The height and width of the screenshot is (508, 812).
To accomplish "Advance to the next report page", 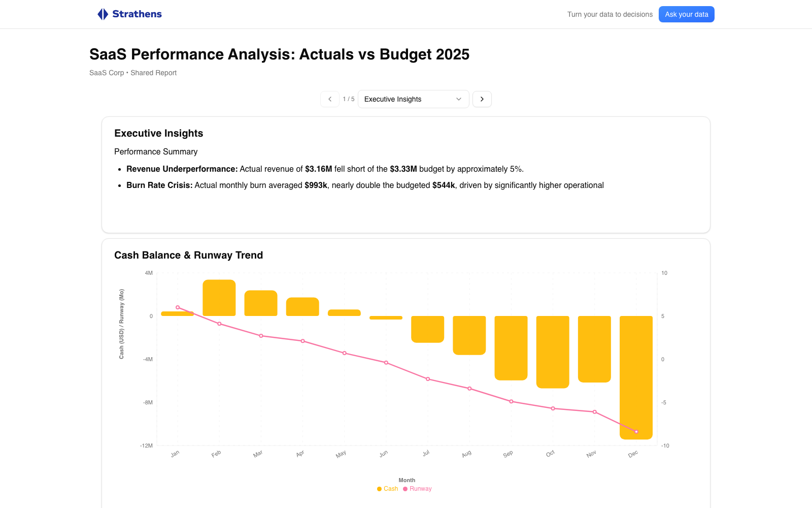I will 482,99.
